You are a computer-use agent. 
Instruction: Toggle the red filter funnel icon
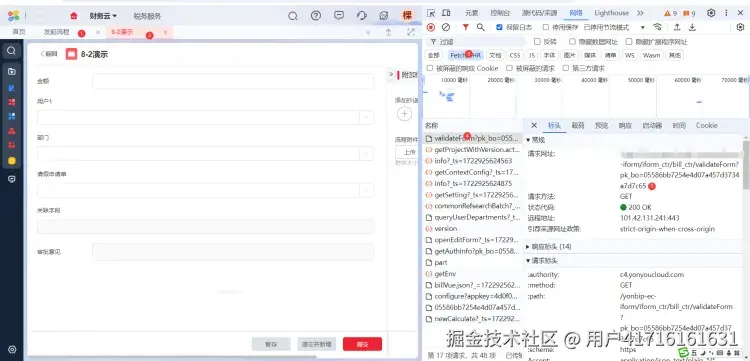[x=465, y=27]
